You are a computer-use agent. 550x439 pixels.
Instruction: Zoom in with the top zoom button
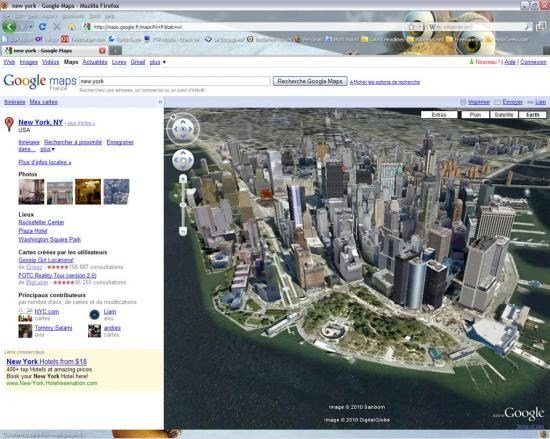click(183, 179)
